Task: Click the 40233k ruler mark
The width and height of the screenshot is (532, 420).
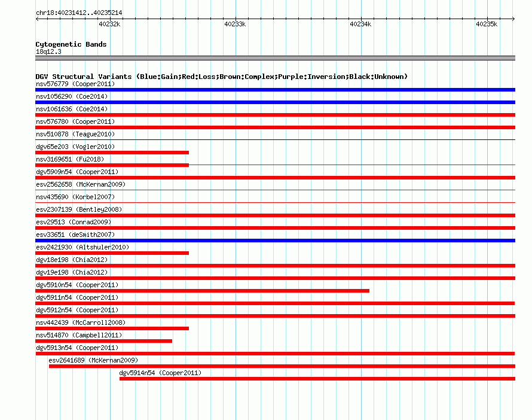Action: pos(235,24)
